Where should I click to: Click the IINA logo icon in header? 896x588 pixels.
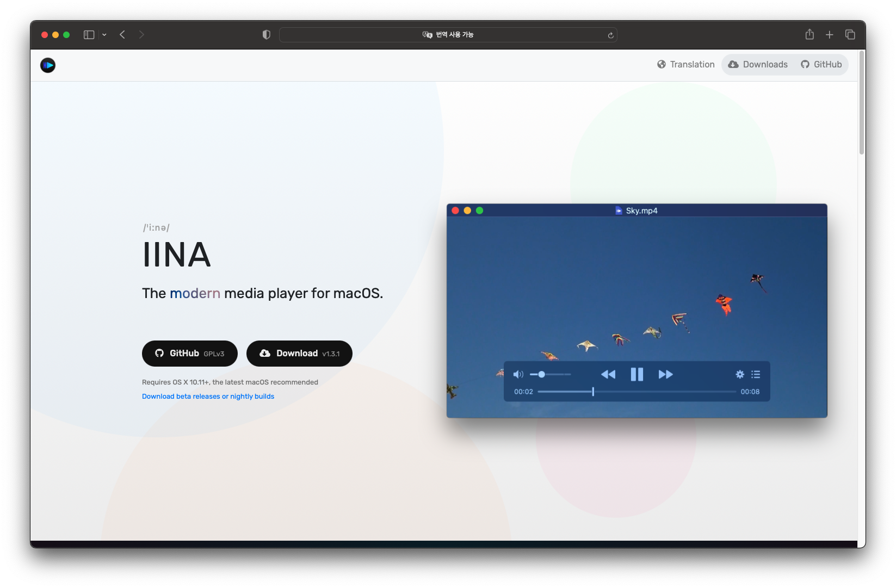[48, 65]
